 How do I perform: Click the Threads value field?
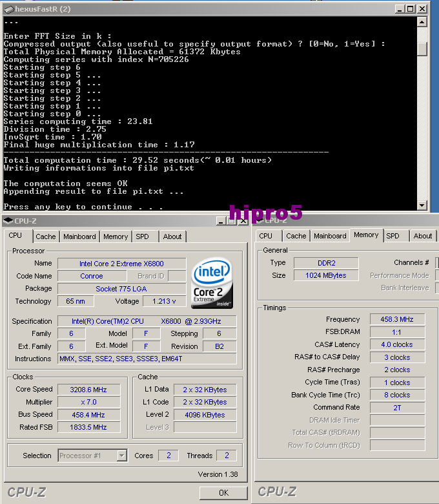(227, 456)
